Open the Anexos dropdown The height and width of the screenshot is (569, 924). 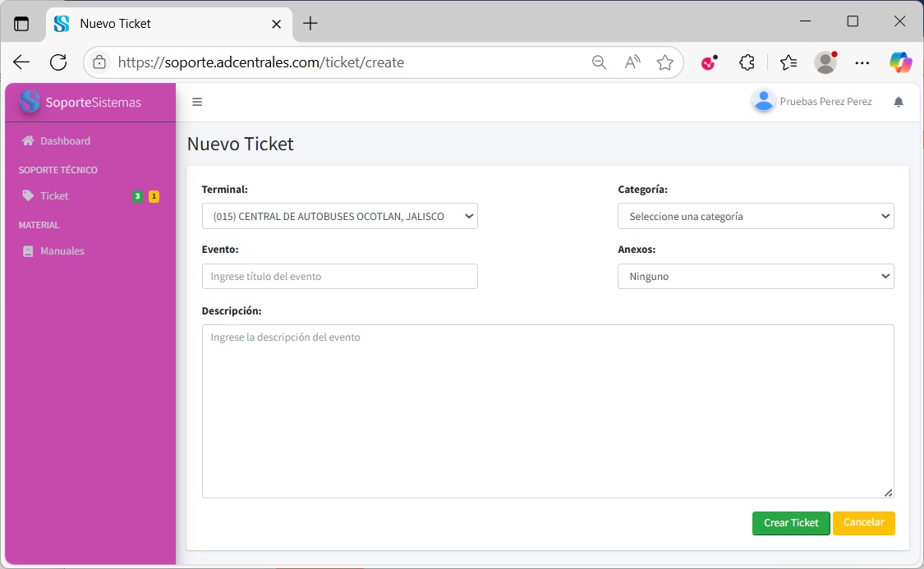click(755, 277)
